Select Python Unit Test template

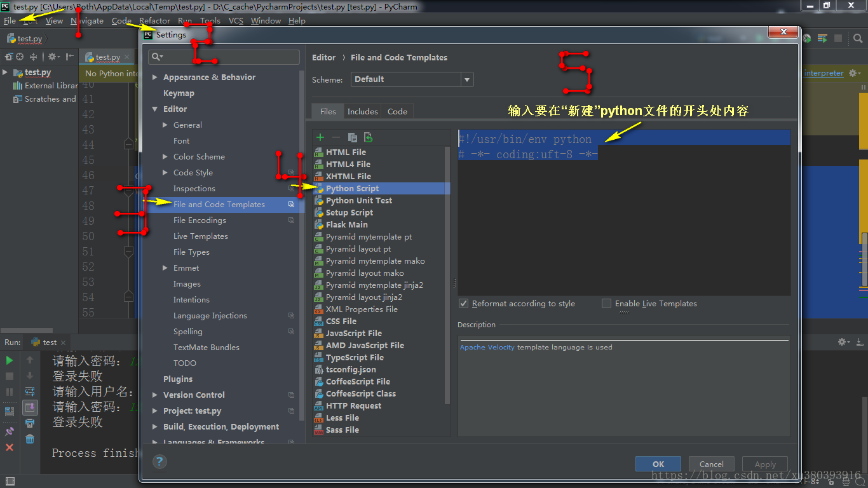[x=358, y=200]
